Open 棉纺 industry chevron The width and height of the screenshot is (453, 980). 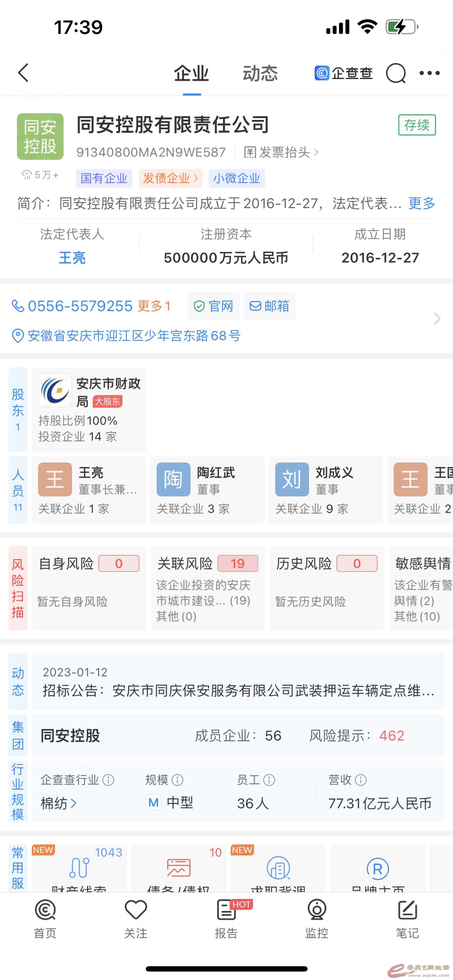click(73, 803)
